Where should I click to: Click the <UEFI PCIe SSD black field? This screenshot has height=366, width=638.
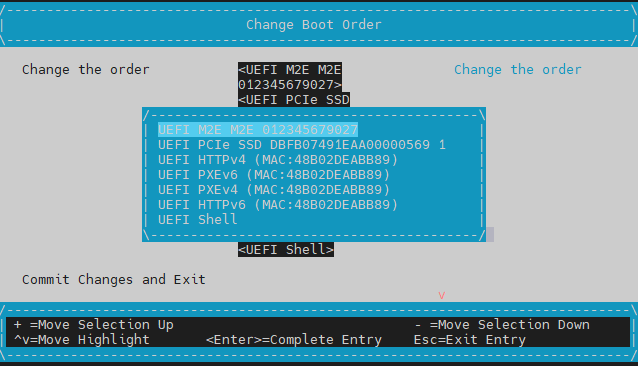pyautogui.click(x=294, y=100)
